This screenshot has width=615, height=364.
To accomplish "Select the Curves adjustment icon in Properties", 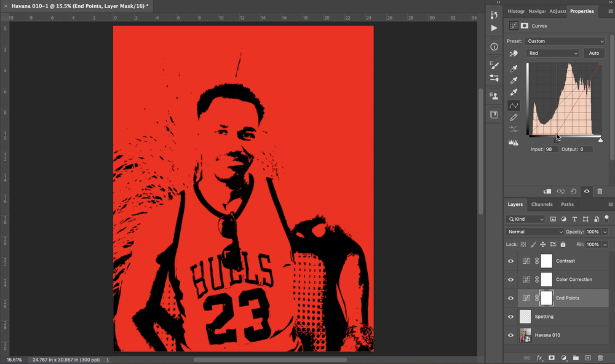I will [514, 26].
